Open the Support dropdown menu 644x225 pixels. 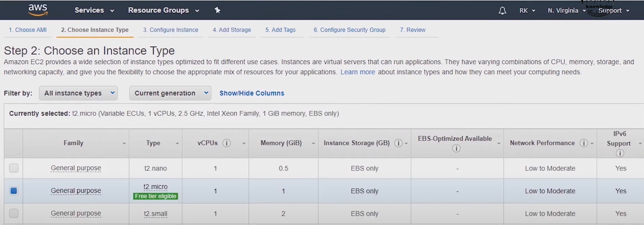614,11
